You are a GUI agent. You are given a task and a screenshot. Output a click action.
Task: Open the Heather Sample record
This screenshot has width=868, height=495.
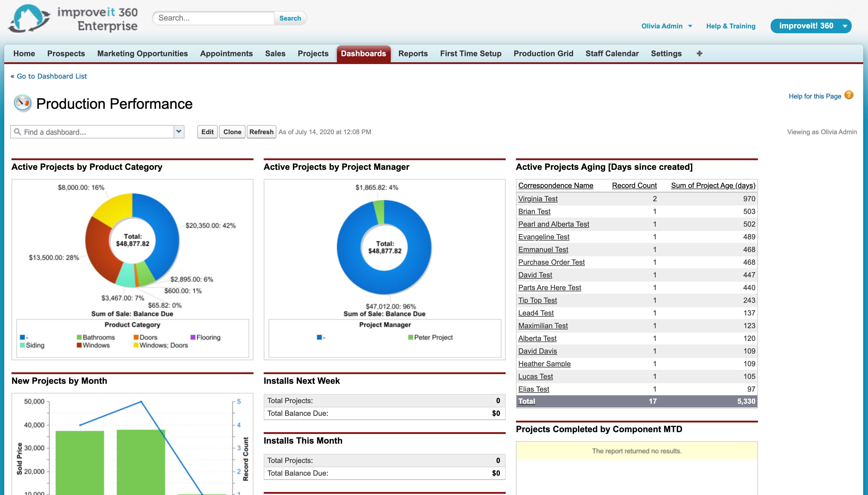click(544, 364)
